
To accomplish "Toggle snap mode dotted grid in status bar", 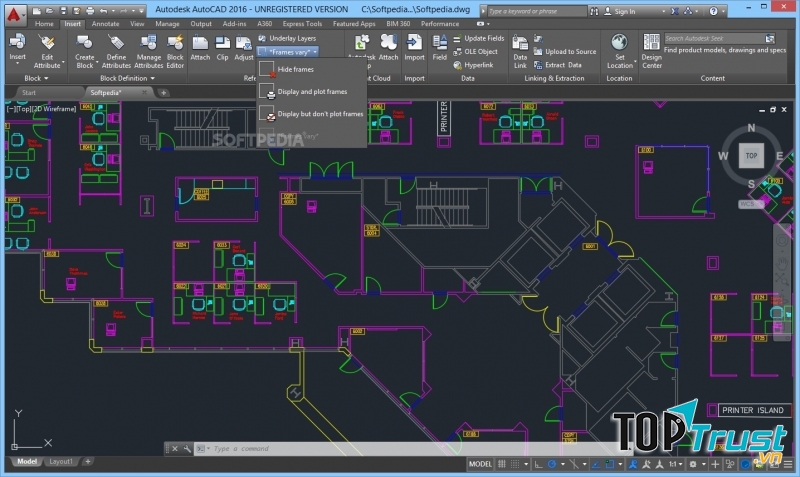I will coord(515,464).
